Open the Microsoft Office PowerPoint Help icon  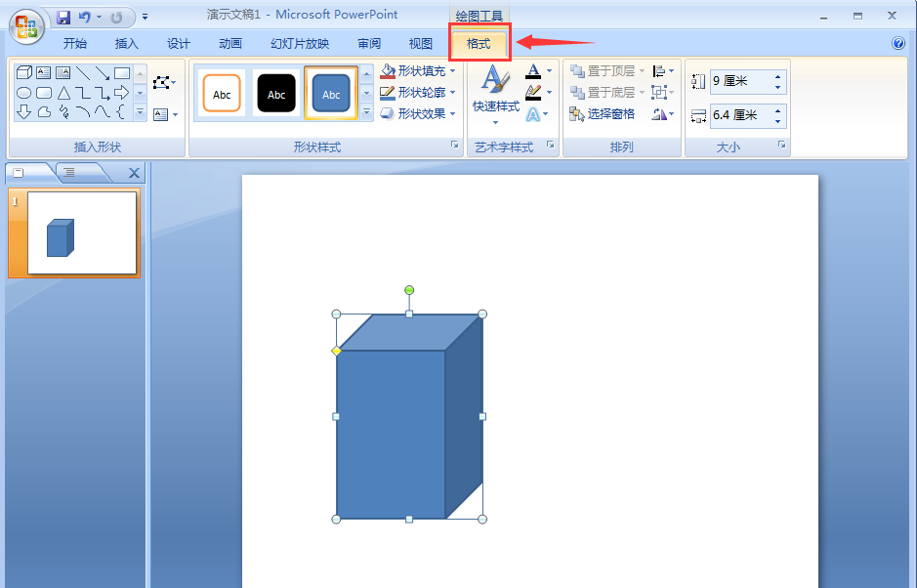[898, 44]
